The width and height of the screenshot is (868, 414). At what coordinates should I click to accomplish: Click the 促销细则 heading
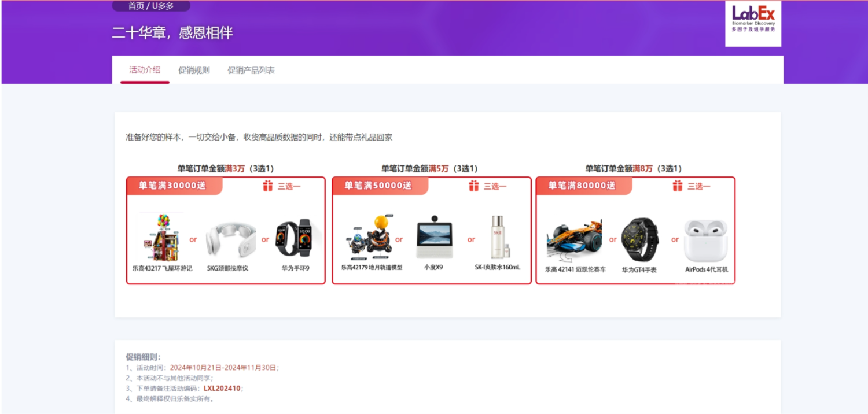coord(144,357)
